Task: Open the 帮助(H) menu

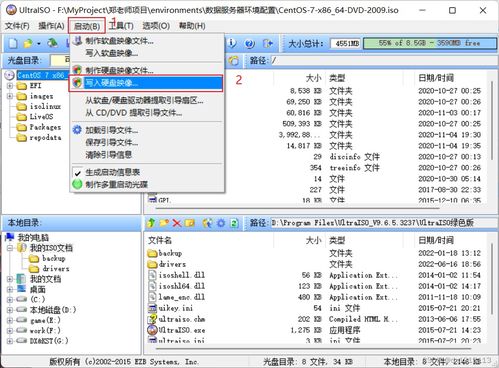Action: coord(192,26)
